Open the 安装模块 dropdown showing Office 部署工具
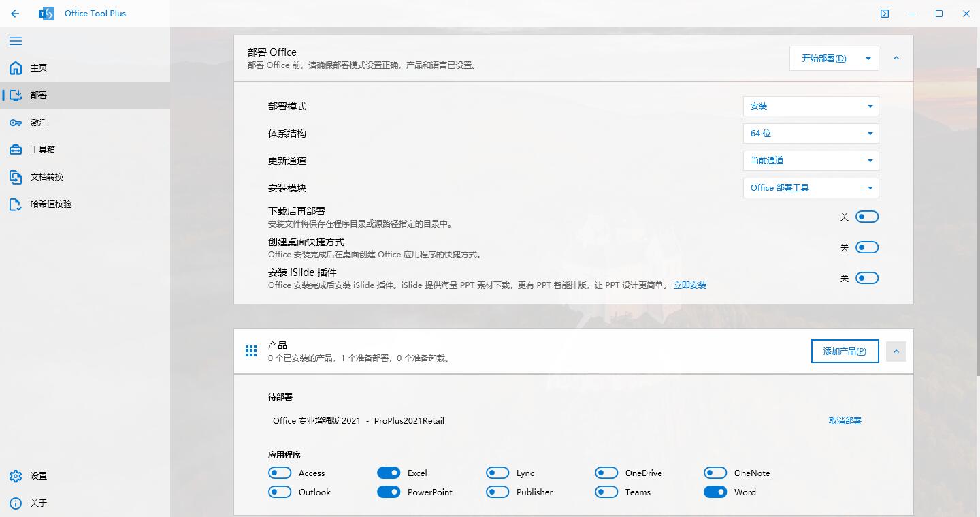Screen dimensions: 980x517 pyautogui.click(x=811, y=188)
